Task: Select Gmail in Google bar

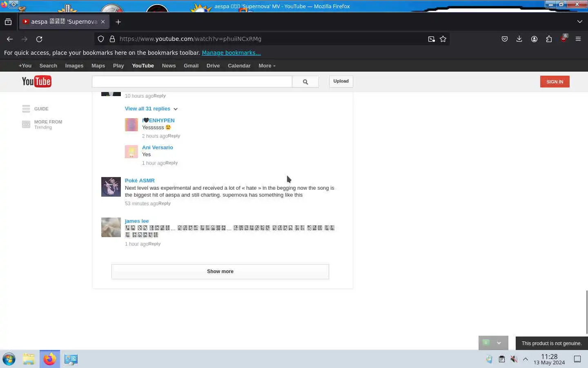Action: click(x=191, y=65)
